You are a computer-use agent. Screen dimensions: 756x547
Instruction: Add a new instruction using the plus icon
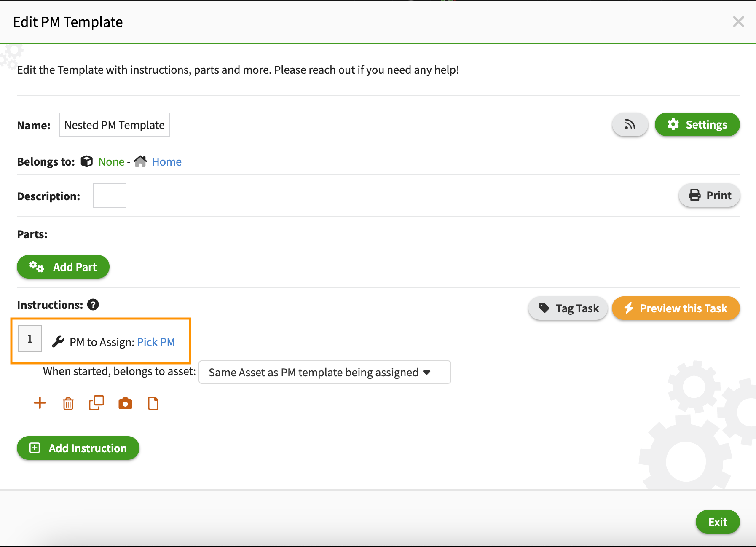[40, 403]
